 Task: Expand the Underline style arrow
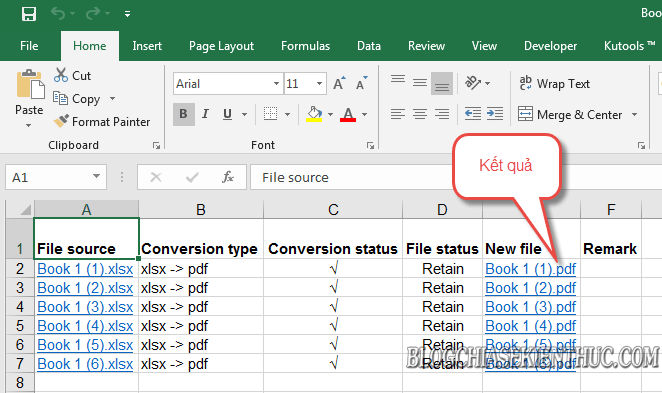coord(244,114)
